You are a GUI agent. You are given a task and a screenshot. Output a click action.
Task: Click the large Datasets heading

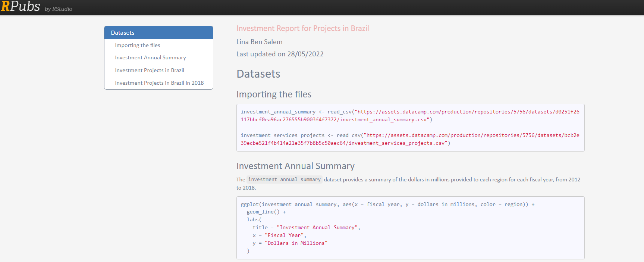tap(258, 74)
